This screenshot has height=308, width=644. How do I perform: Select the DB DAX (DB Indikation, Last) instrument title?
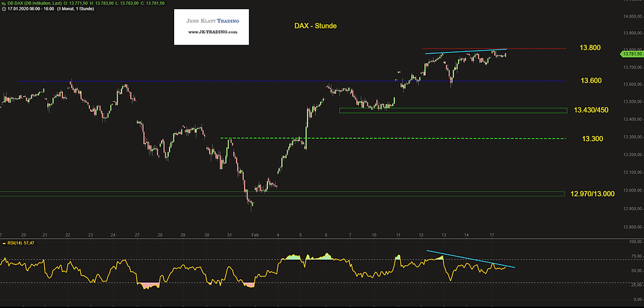35,3
